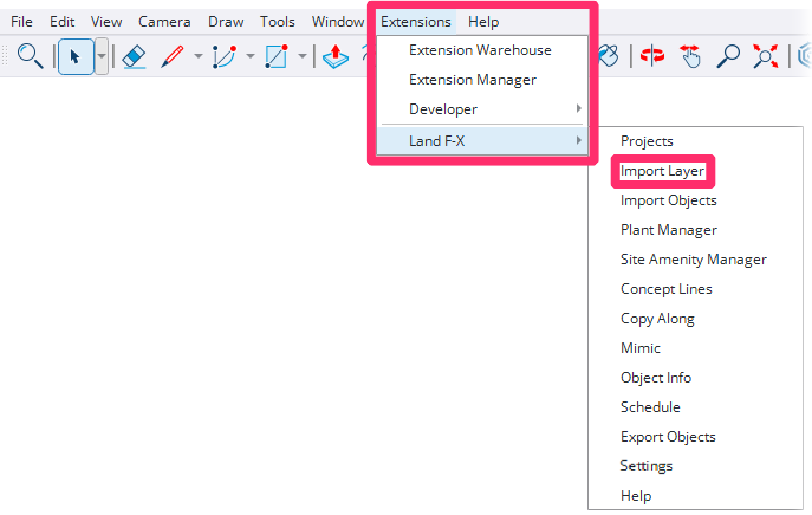Choose Extension Warehouse from Extensions menu
Screen dimensions: 812x515
pyautogui.click(x=482, y=50)
